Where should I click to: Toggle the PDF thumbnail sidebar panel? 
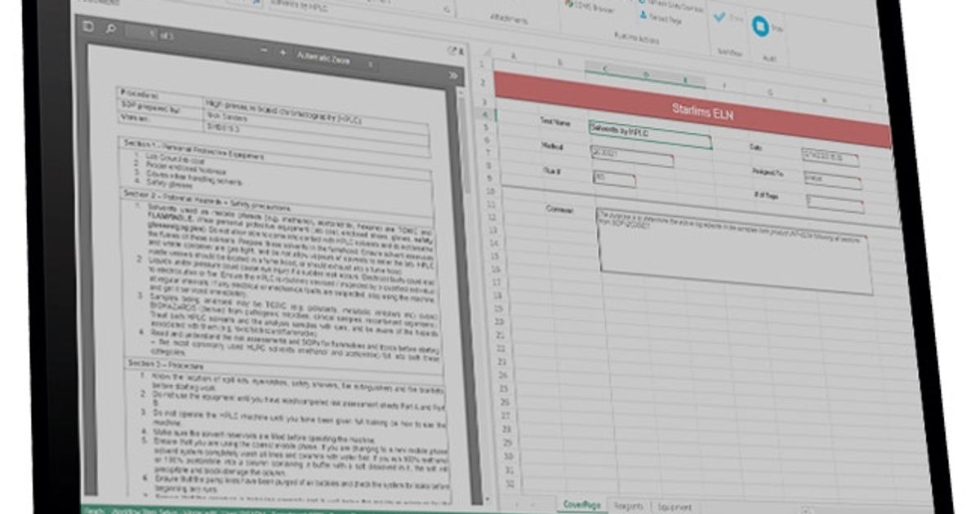[x=88, y=27]
